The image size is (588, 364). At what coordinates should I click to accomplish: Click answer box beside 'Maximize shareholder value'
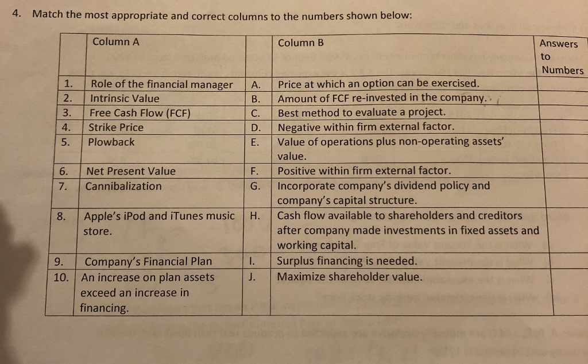(571, 292)
